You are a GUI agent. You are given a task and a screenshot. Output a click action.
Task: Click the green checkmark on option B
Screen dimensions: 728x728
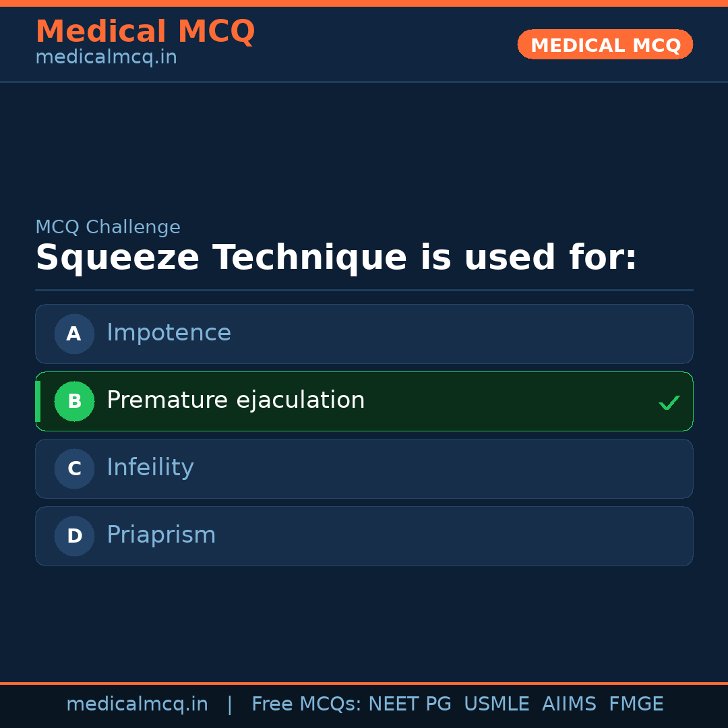pyautogui.click(x=669, y=402)
